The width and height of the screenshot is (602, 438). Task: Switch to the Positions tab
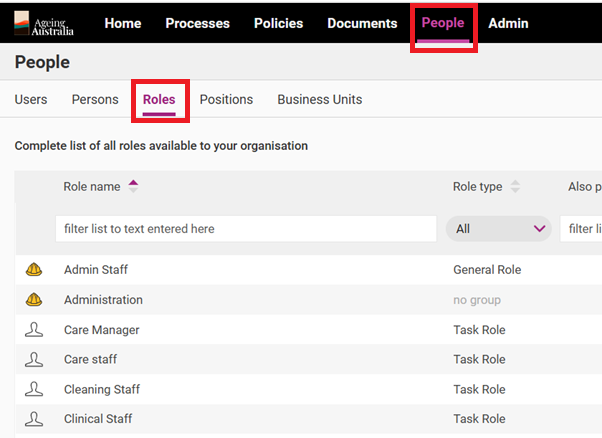click(226, 100)
